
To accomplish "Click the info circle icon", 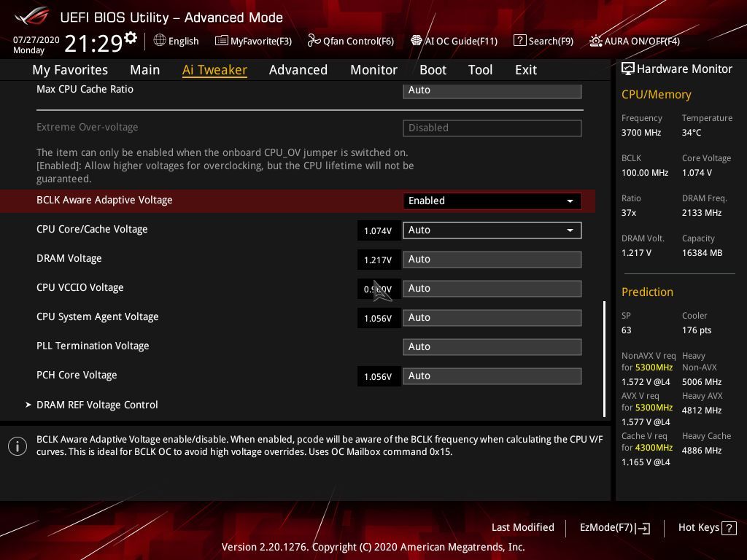I will click(18, 446).
